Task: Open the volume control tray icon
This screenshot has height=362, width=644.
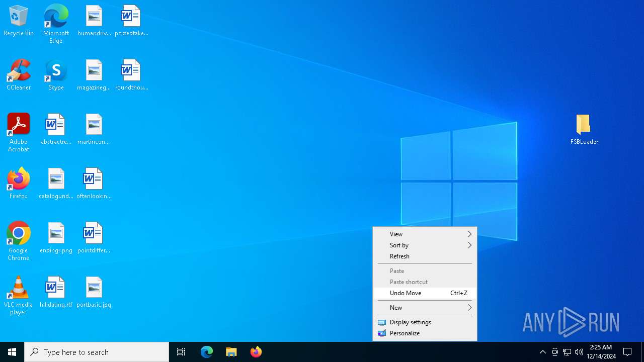Action: pos(579,352)
